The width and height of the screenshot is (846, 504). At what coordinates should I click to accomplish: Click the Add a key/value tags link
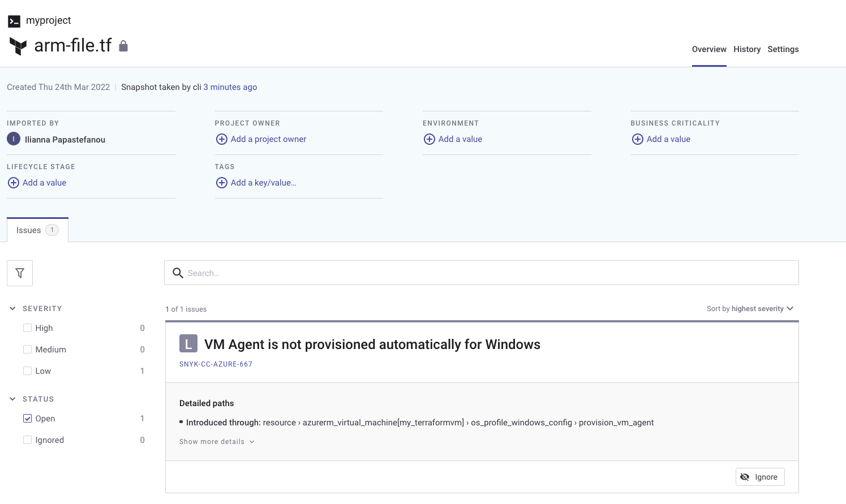[x=264, y=183]
